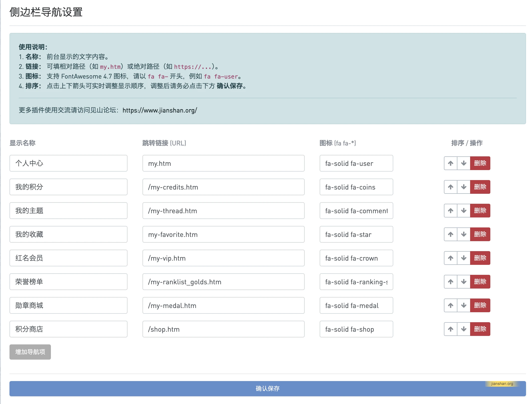The width and height of the screenshot is (532, 404).
Task: Edit the 个人中心 name field
Action: tap(68, 163)
